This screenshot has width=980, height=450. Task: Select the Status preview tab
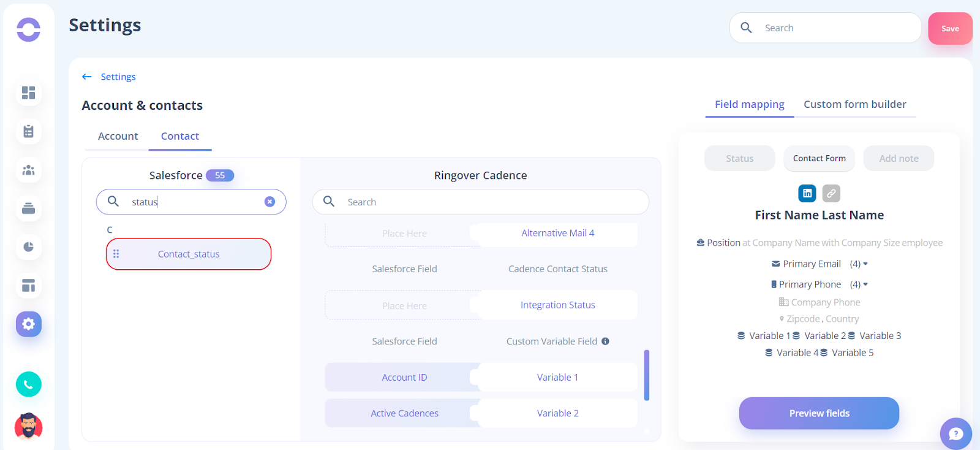click(740, 158)
